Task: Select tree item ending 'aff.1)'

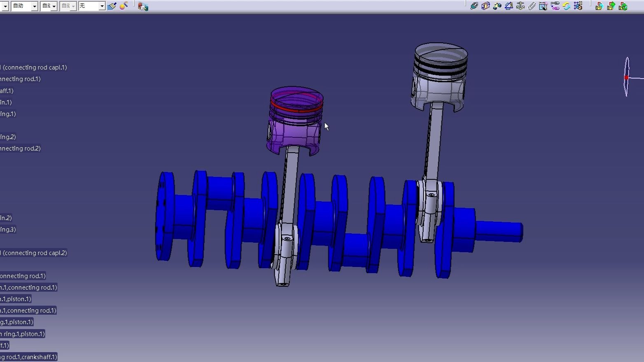Action: click(7, 90)
